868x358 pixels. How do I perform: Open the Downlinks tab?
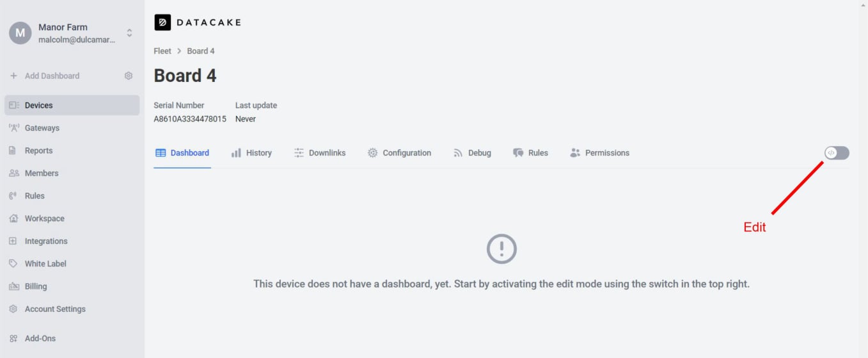[x=320, y=153]
